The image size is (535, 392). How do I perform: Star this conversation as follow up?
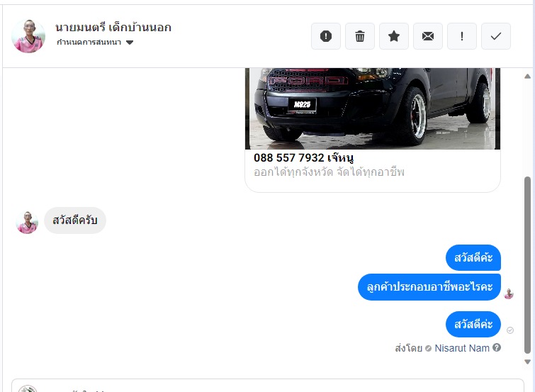(394, 36)
